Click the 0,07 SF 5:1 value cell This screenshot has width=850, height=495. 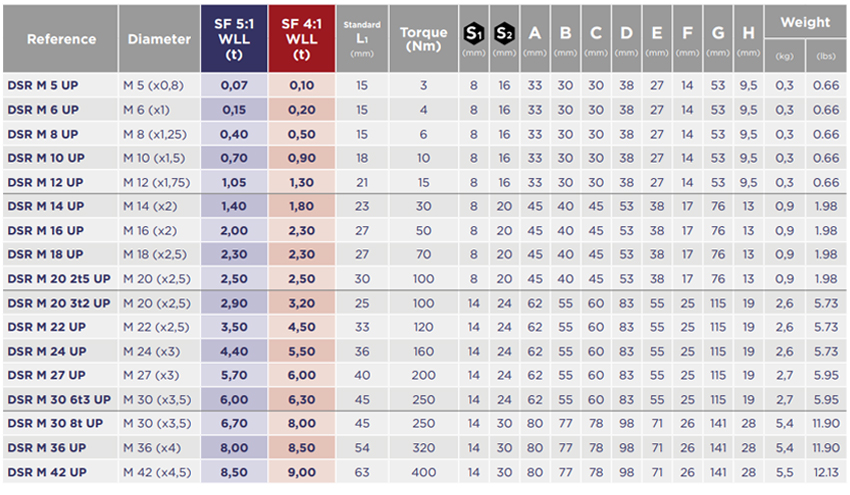pos(234,85)
